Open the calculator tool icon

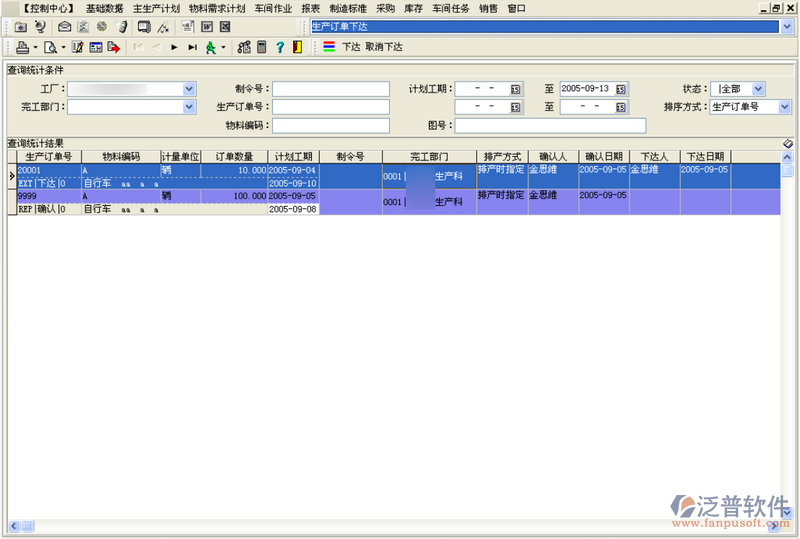(262, 47)
